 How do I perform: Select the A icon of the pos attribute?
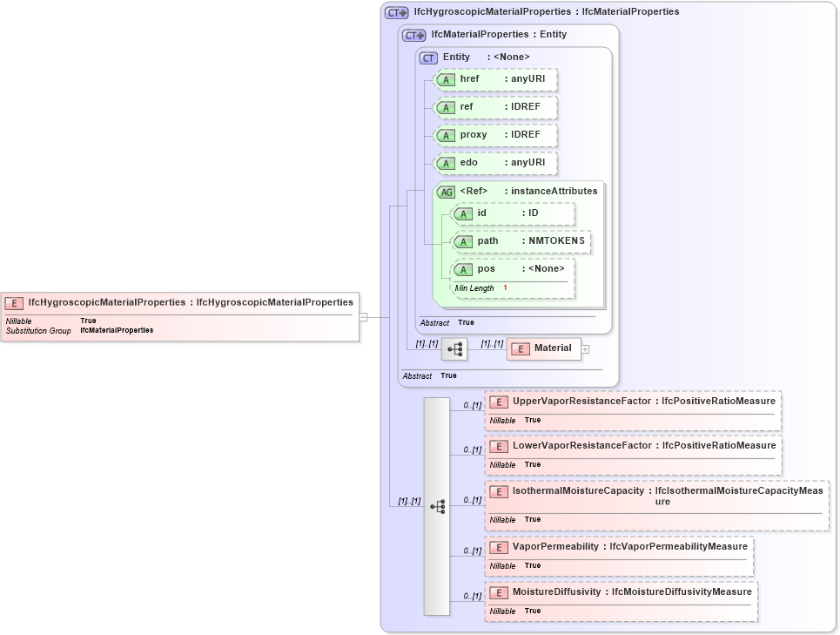click(462, 269)
